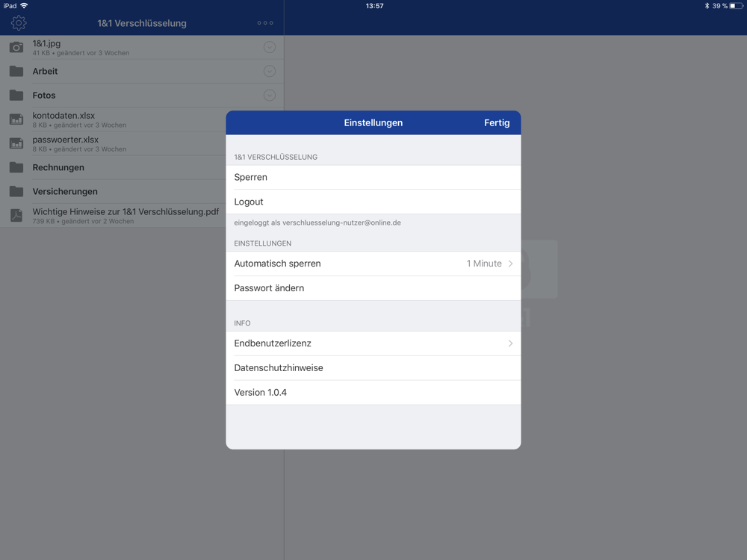Click the 39 % battery percentage
The height and width of the screenshot is (560, 747).
tap(720, 6)
